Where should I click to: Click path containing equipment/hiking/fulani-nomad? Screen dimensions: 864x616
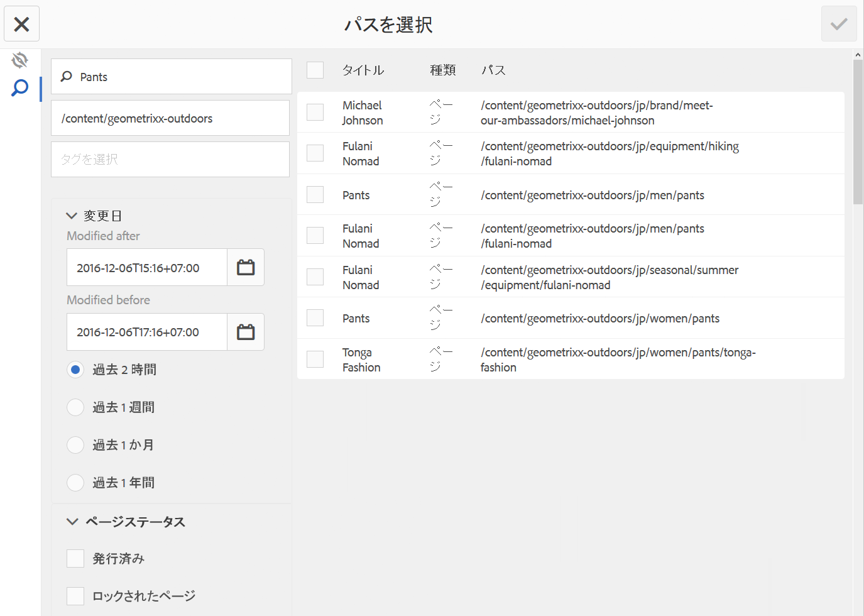point(610,153)
